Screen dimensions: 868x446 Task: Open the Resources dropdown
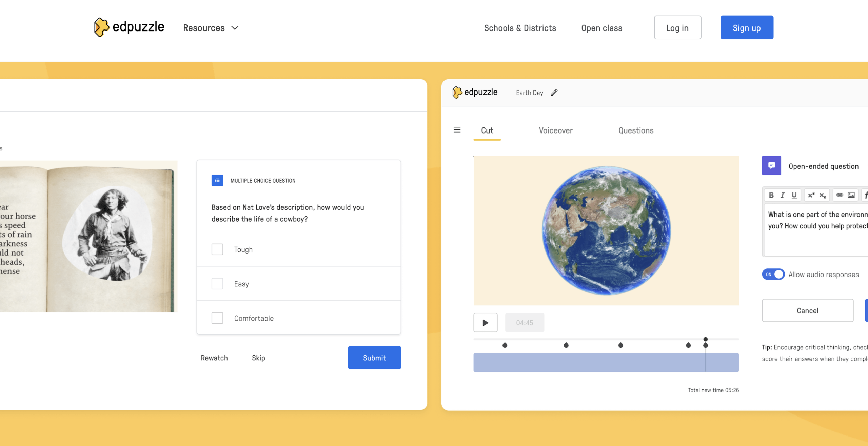click(x=211, y=28)
